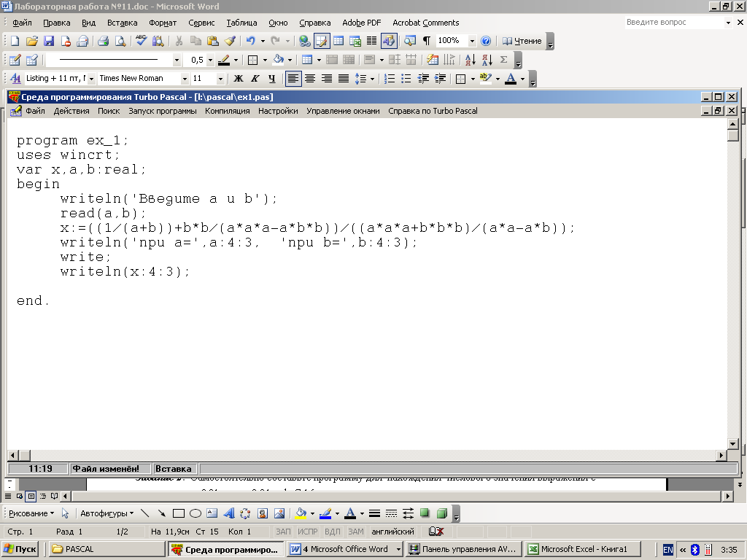Click the bulleted list icon
The height and width of the screenshot is (560, 747).
point(406,79)
